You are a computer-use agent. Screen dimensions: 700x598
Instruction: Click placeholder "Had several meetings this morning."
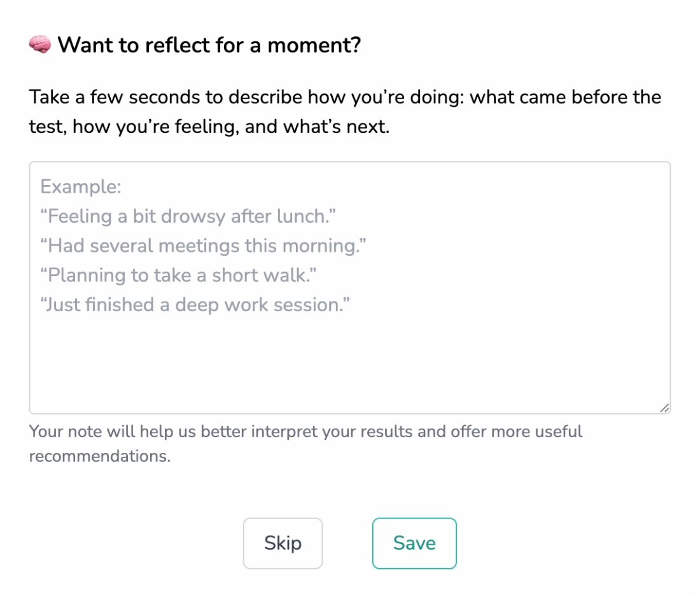[x=204, y=246]
